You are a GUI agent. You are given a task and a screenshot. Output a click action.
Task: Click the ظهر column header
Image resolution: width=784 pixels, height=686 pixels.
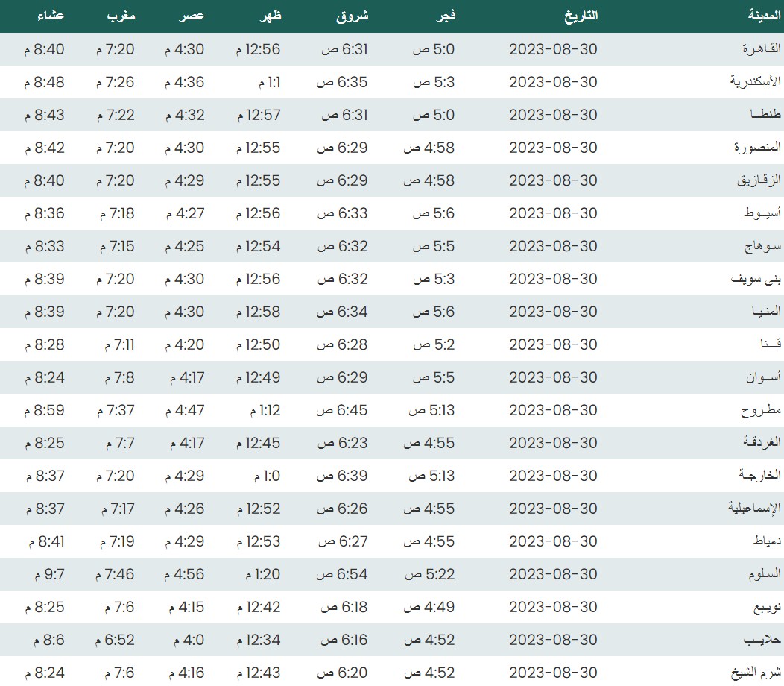point(270,15)
